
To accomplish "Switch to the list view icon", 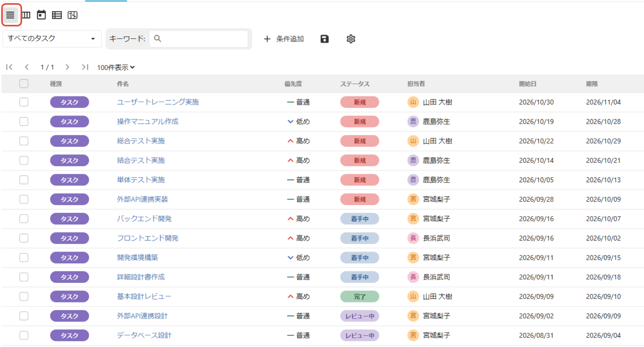I will pyautogui.click(x=10, y=15).
